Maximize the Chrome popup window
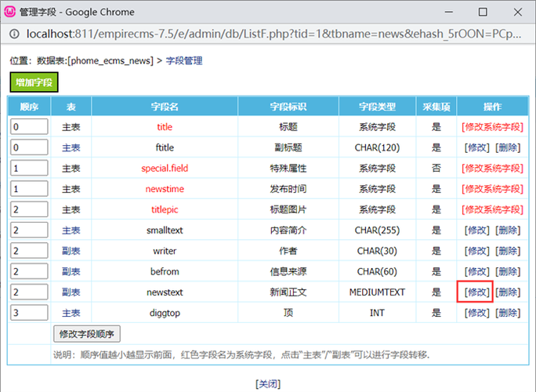The height and width of the screenshot is (392, 536). click(483, 12)
